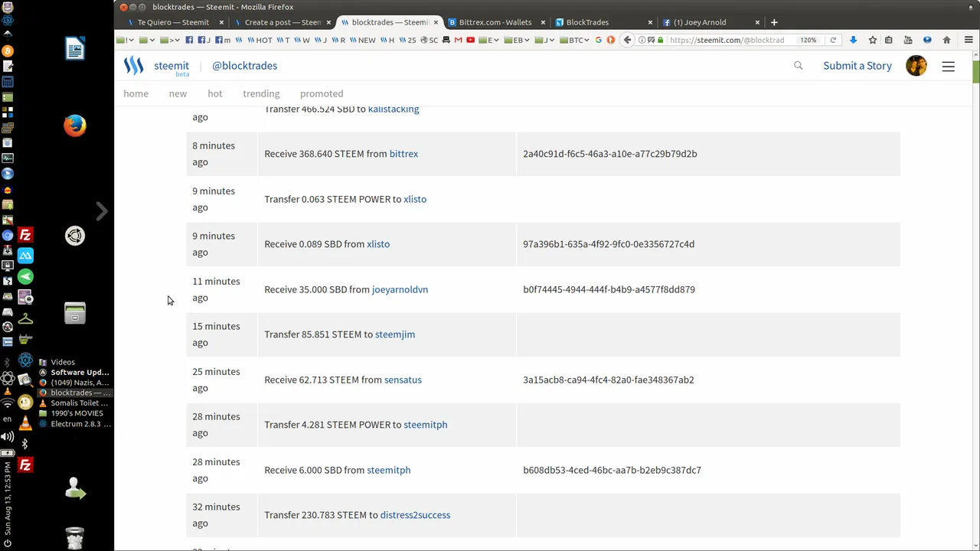Click the Dogecoin icon in the panel
Screen dimensions: 980x551
pyautogui.click(x=25, y=402)
